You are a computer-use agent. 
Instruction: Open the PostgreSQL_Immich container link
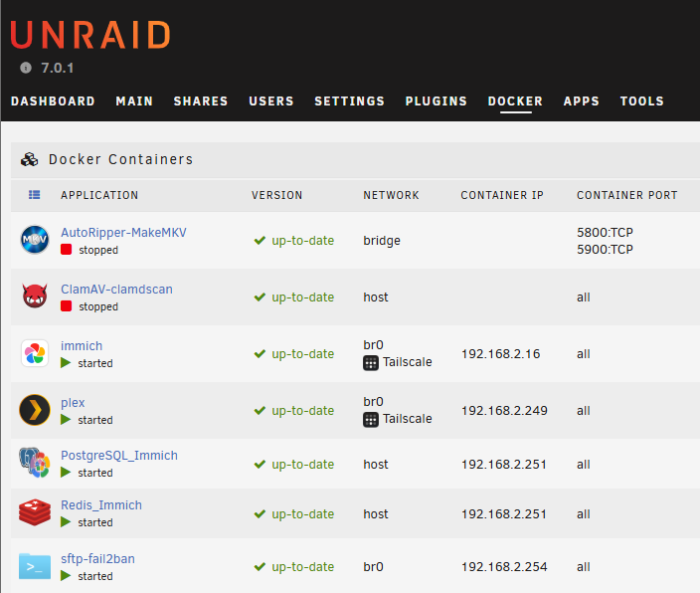click(x=119, y=456)
